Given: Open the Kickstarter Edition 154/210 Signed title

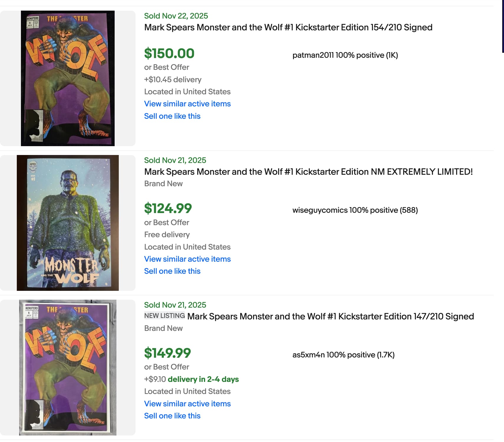Looking at the screenshot, I should pos(288,27).
